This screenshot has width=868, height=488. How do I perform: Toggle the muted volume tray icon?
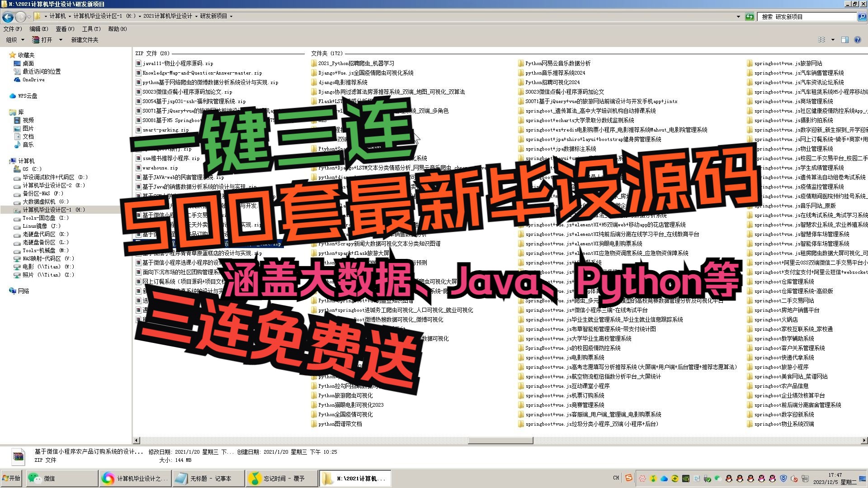point(794,479)
